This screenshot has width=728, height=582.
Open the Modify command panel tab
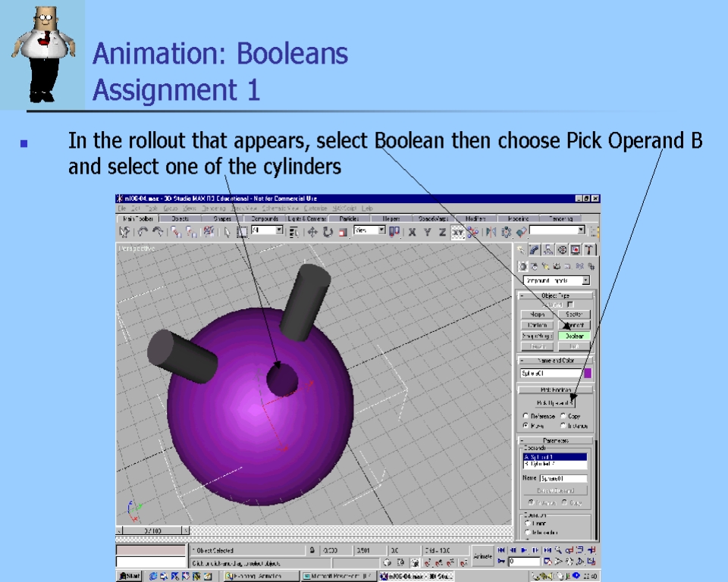[535, 249]
